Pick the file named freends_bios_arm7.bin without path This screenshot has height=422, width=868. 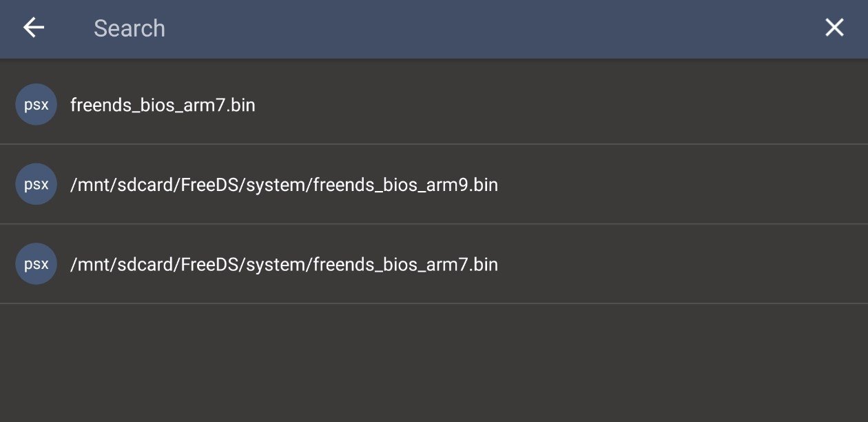(163, 105)
